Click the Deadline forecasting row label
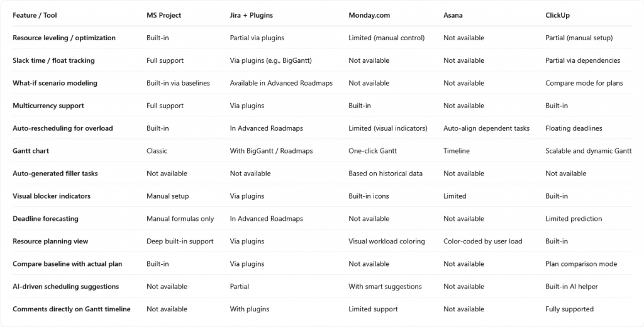Image resolution: width=644 pixels, height=327 pixels. click(x=45, y=219)
